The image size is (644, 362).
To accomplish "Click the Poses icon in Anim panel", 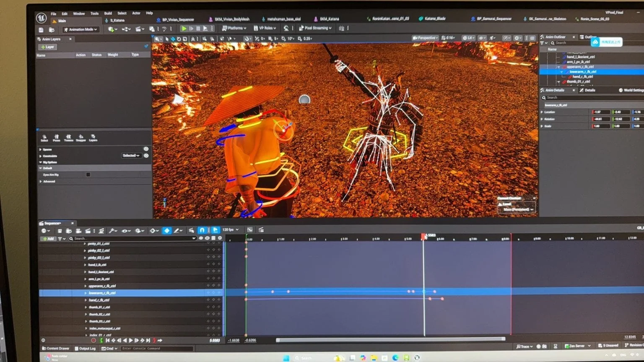I will (57, 138).
